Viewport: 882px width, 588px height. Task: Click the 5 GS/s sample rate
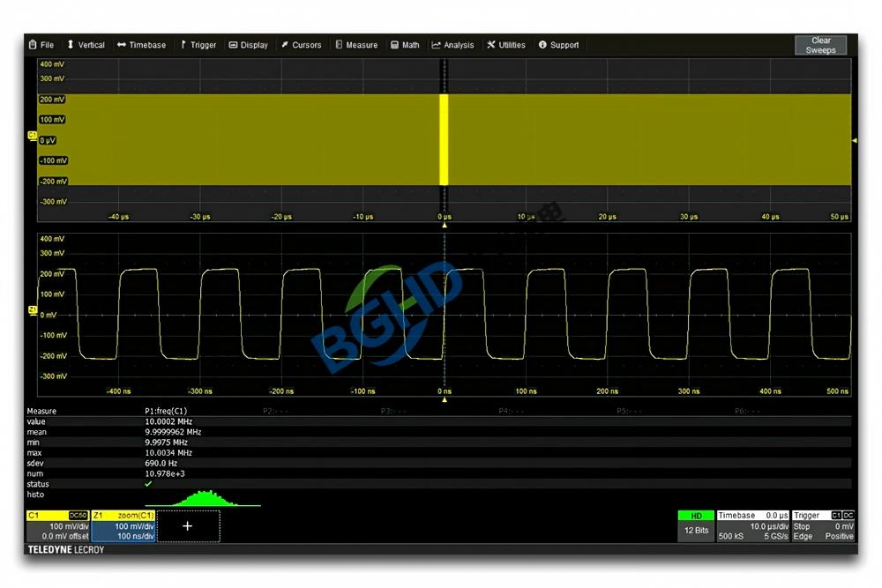[776, 536]
